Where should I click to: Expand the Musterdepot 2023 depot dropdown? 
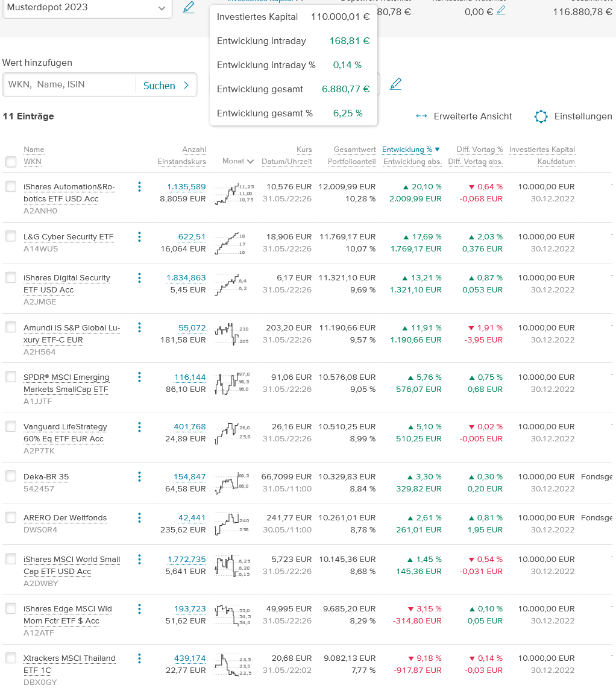tap(161, 8)
